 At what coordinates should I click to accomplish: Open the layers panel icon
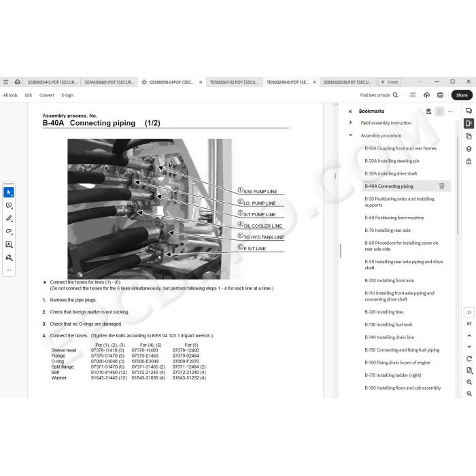point(469,149)
